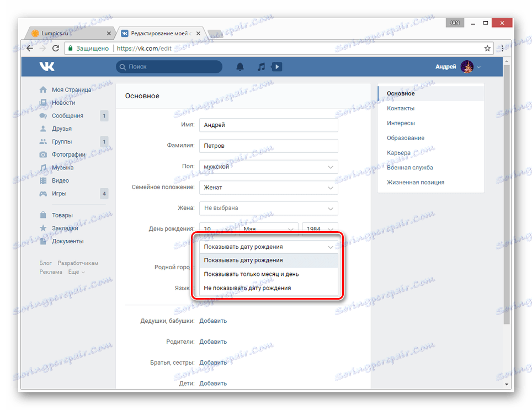532x410 pixels.
Task: Click the Сообщения speech bubble icon
Action: click(43, 116)
